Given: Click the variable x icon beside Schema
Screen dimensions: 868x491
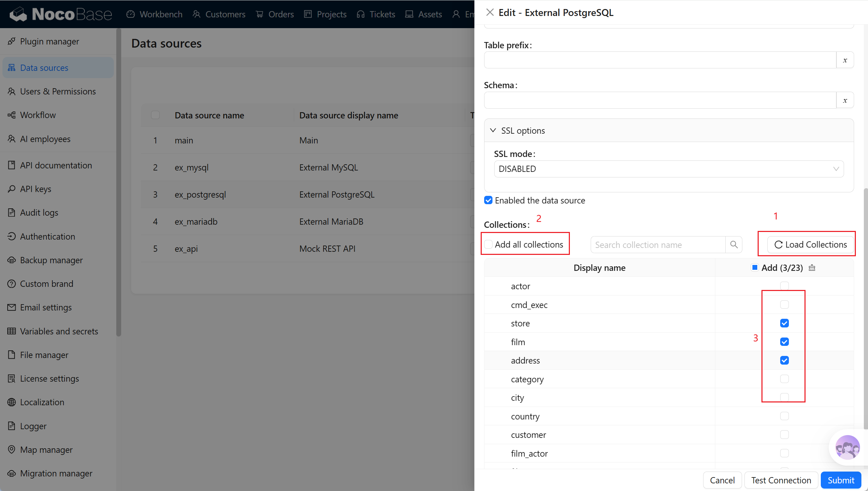Looking at the screenshot, I should click(x=845, y=100).
